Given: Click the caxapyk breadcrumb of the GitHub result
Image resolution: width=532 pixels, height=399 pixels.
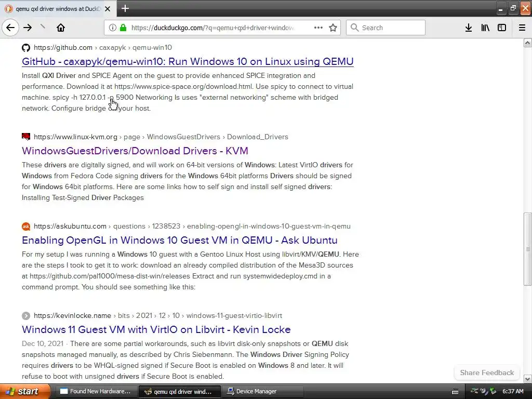Looking at the screenshot, I should click(112, 47).
